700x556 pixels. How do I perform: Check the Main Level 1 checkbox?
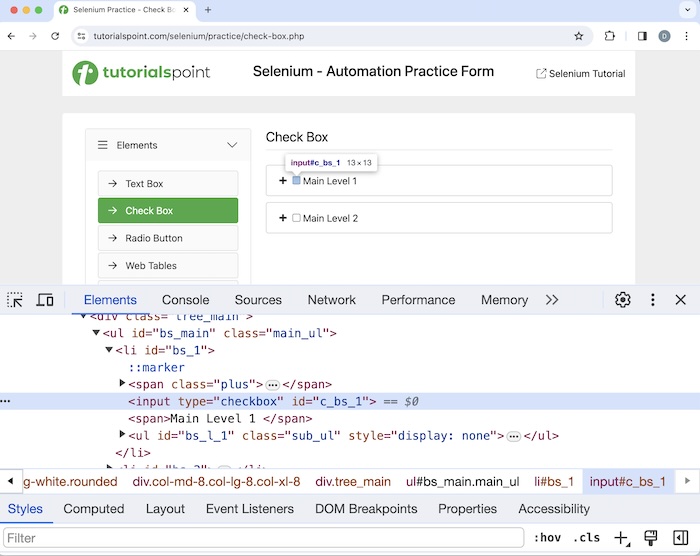[x=296, y=181]
